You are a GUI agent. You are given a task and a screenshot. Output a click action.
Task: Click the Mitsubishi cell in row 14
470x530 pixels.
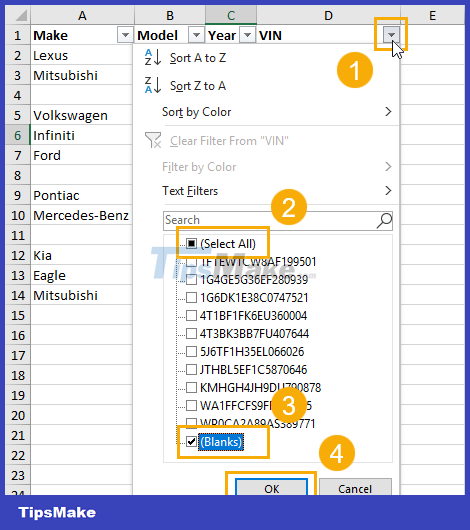[x=81, y=295]
